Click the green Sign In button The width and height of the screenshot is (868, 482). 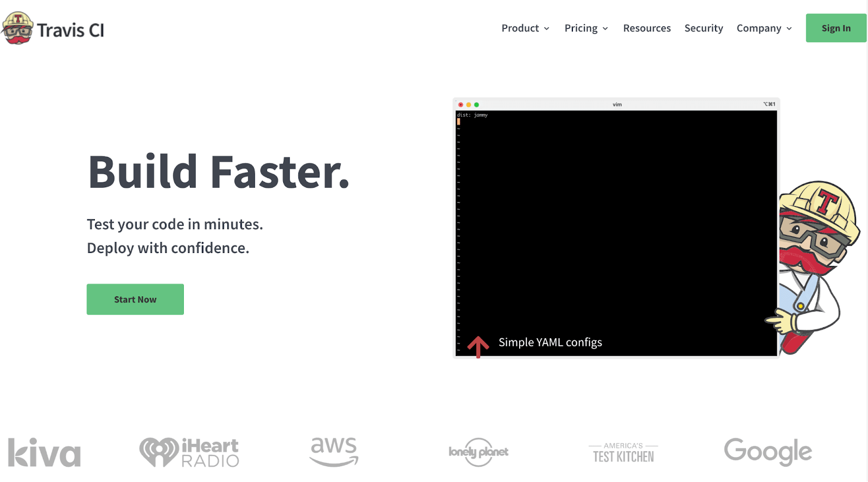click(x=836, y=28)
